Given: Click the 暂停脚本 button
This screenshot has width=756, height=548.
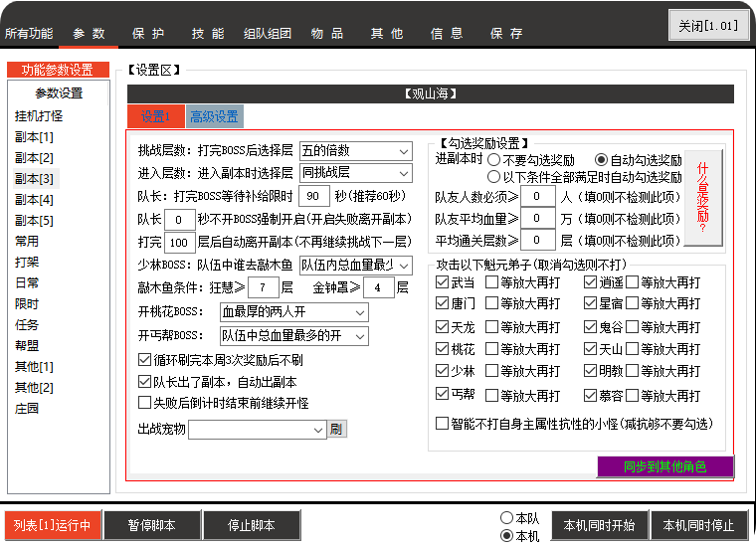Looking at the screenshot, I should [x=152, y=525].
